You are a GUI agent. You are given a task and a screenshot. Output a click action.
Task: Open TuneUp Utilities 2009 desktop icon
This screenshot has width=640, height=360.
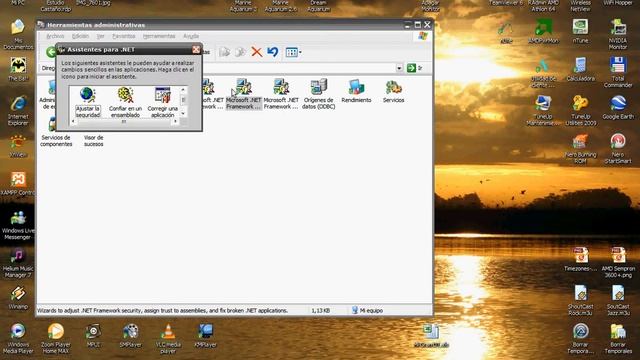tap(580, 110)
